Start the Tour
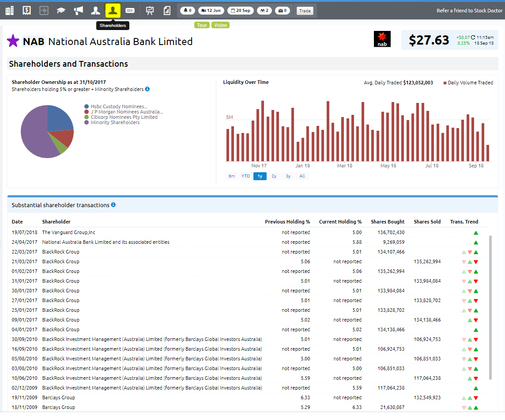This screenshot has width=505, height=420. tap(202, 25)
